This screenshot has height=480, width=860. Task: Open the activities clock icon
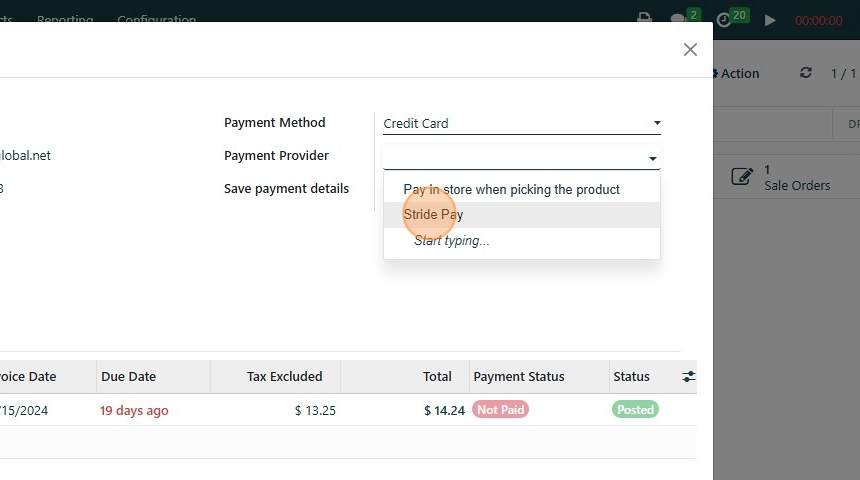724,19
